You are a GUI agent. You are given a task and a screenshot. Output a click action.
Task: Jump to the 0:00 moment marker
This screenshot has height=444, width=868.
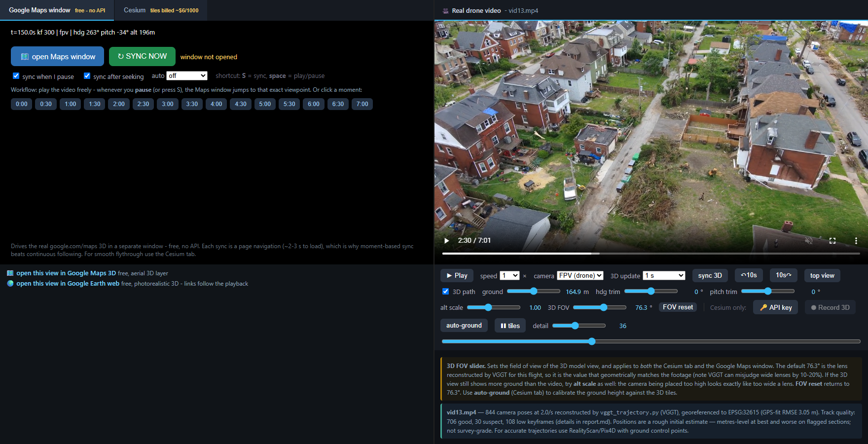(x=22, y=104)
